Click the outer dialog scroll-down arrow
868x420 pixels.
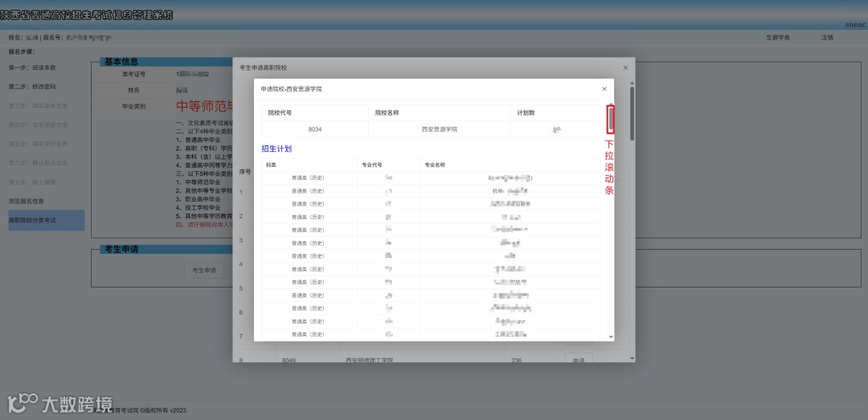(x=633, y=359)
